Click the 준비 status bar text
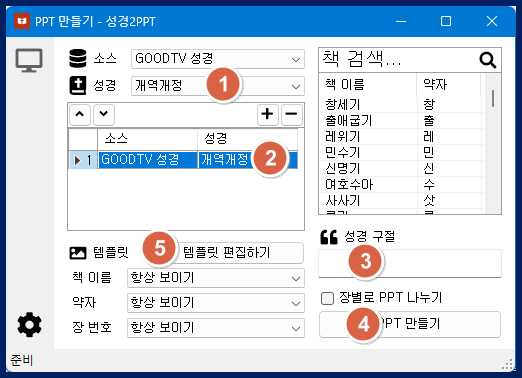Image resolution: width=522 pixels, height=378 pixels. point(22,360)
